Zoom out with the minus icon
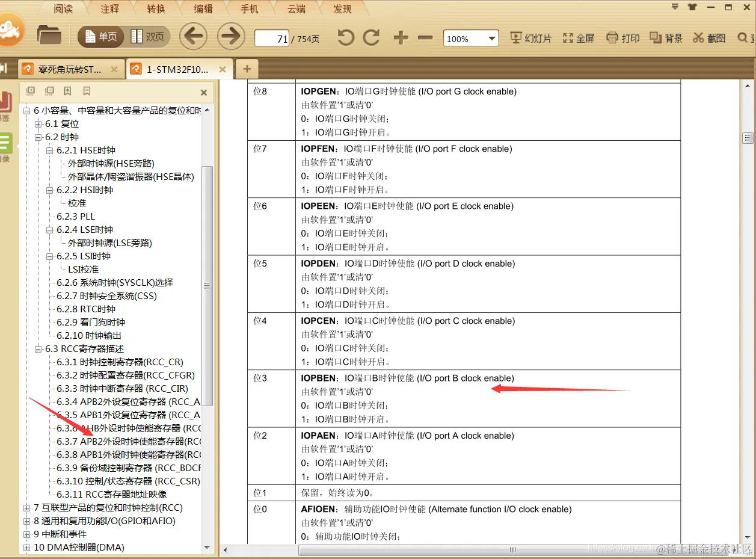The image size is (756, 559). [425, 38]
